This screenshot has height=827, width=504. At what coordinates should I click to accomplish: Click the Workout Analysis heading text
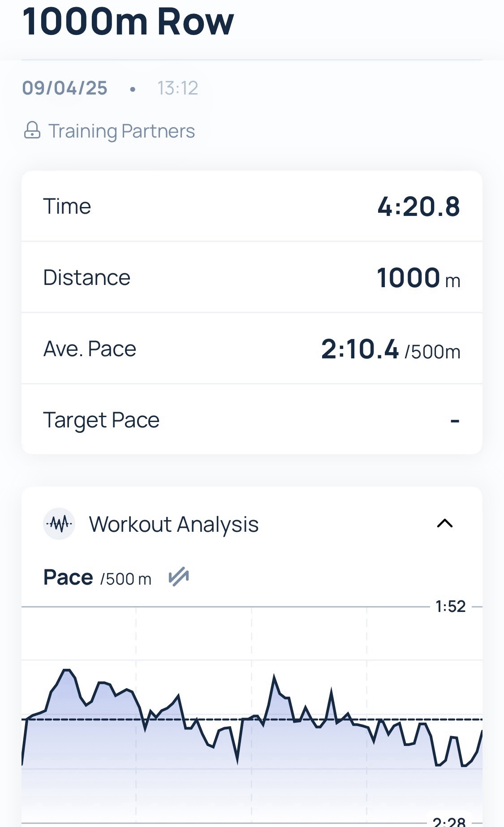(x=174, y=524)
